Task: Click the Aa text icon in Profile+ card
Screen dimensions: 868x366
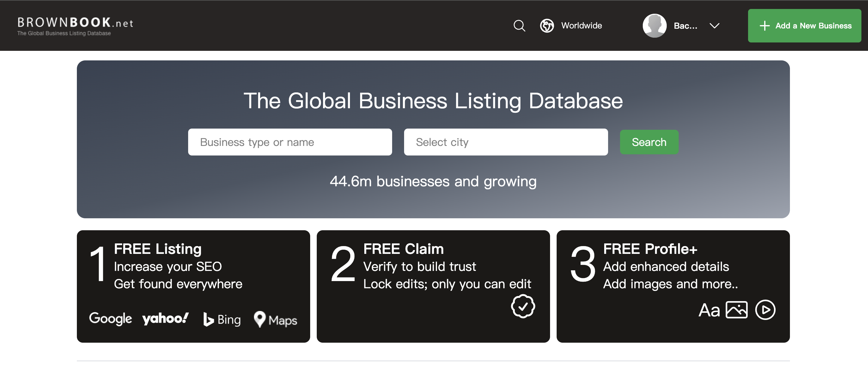Action: tap(709, 310)
